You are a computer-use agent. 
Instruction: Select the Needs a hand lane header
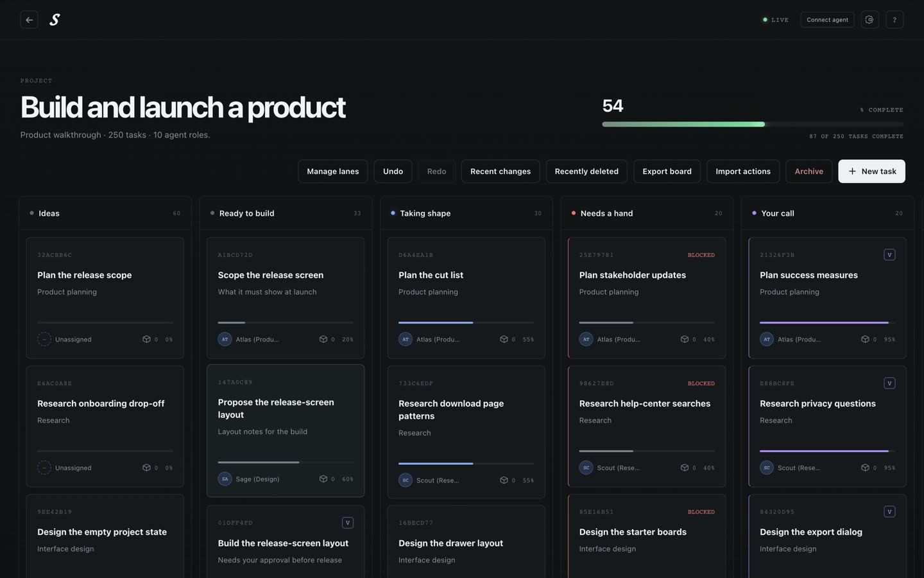pos(647,213)
